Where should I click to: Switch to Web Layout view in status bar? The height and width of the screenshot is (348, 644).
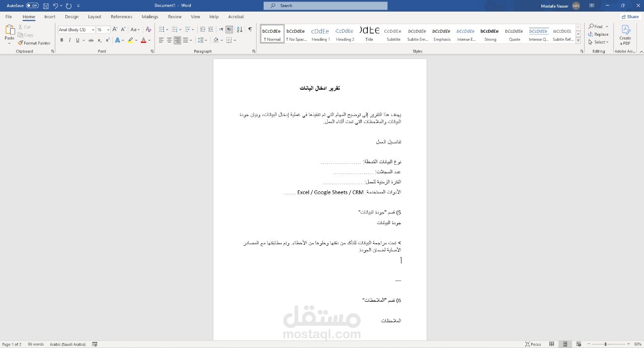[578, 344]
